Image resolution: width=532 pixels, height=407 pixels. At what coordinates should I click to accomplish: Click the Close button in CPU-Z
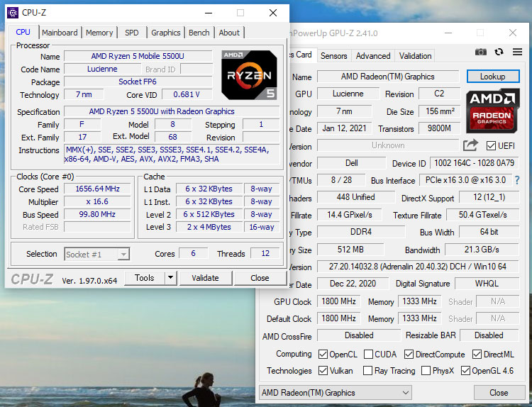pyautogui.click(x=260, y=278)
